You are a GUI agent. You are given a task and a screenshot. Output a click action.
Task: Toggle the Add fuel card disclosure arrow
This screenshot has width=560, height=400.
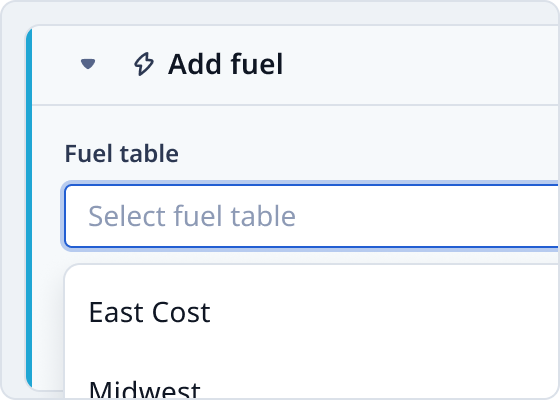88,64
